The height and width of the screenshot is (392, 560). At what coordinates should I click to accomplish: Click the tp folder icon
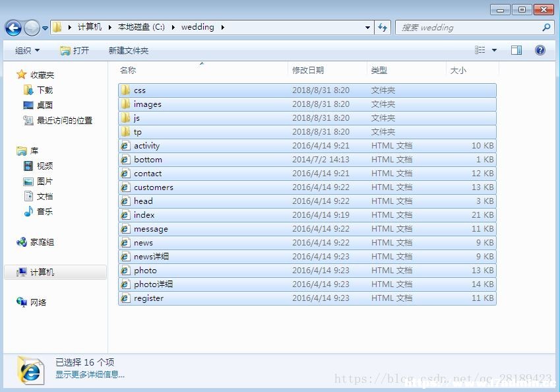pos(125,132)
